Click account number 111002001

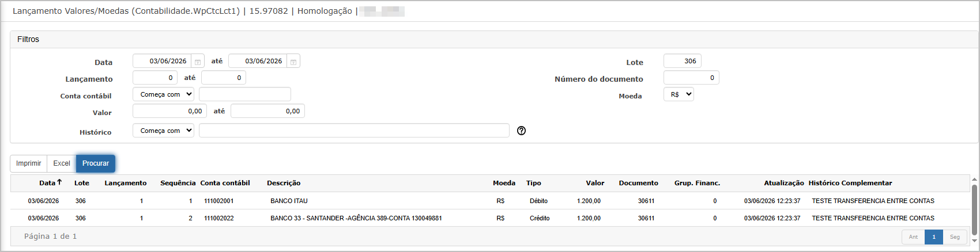219,201
